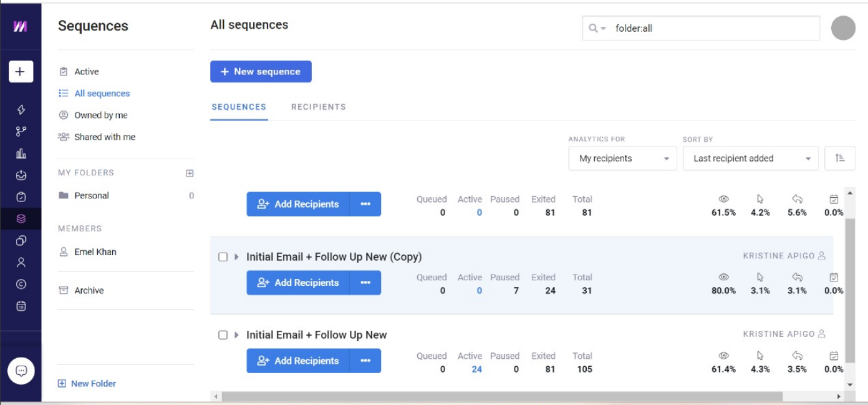Check the Initial Email + Follow Up New (Copy) box
868x405 pixels.
223,256
